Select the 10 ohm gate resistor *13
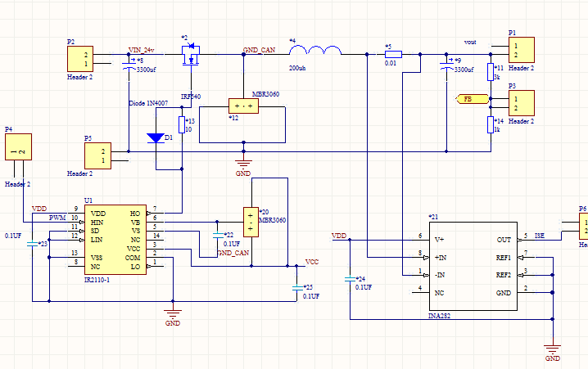588x369 pixels. [x=182, y=124]
